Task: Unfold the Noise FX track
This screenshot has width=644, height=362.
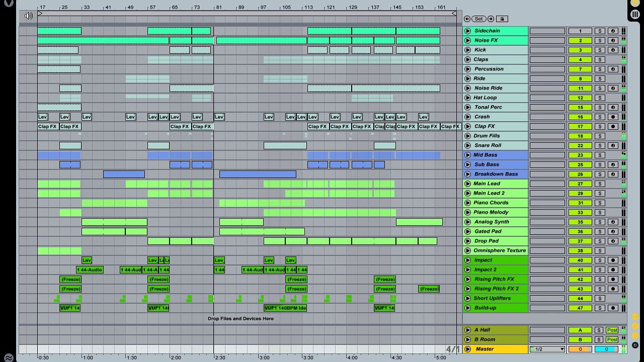Action: click(468, 40)
